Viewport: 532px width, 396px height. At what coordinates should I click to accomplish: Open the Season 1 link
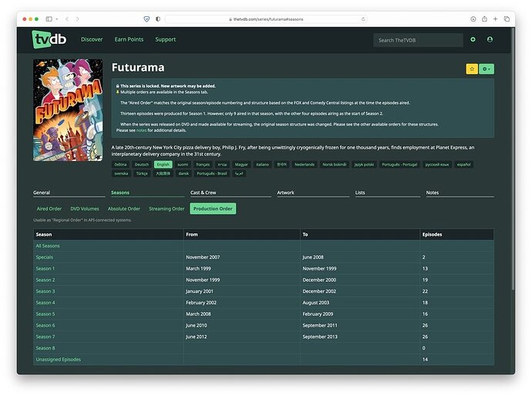click(45, 269)
